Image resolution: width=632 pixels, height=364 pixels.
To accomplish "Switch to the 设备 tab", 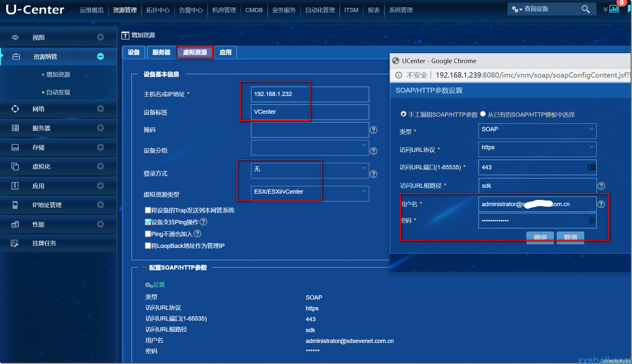I will click(x=134, y=52).
